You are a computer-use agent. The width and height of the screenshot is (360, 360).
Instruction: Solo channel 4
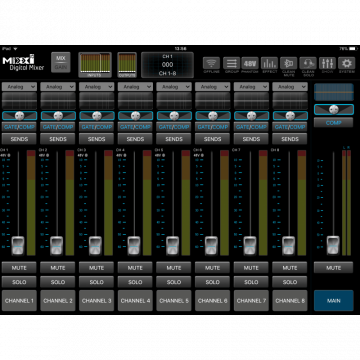click(x=135, y=282)
